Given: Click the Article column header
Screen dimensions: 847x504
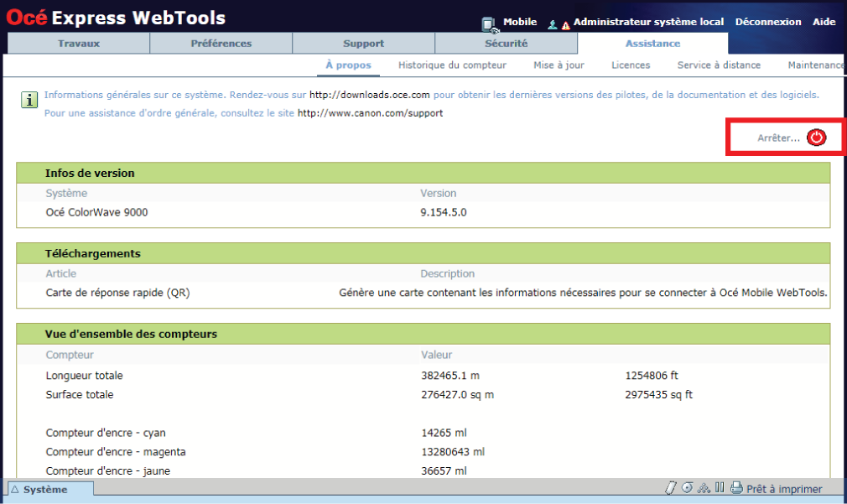Looking at the screenshot, I should 60,273.
